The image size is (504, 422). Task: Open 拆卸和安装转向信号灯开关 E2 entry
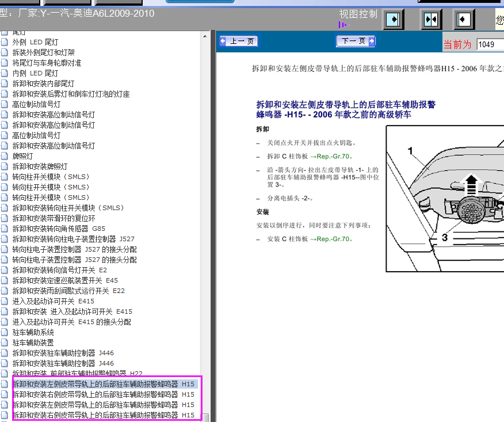59,270
